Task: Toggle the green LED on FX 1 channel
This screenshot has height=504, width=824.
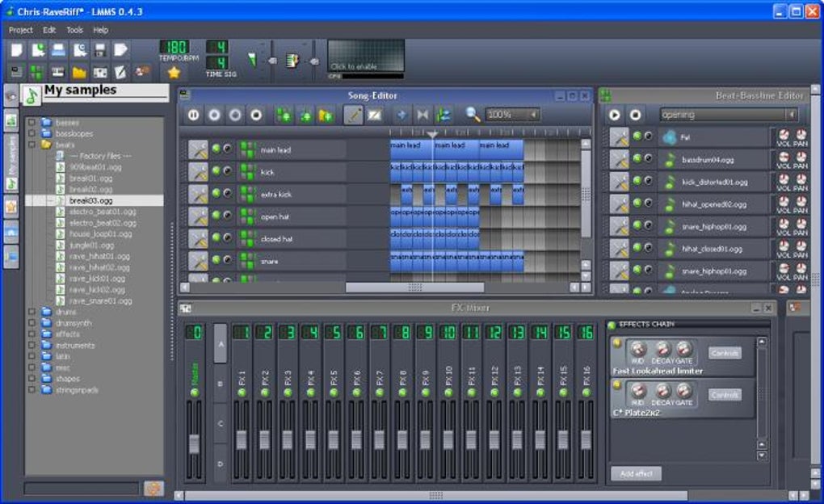Action: click(241, 393)
